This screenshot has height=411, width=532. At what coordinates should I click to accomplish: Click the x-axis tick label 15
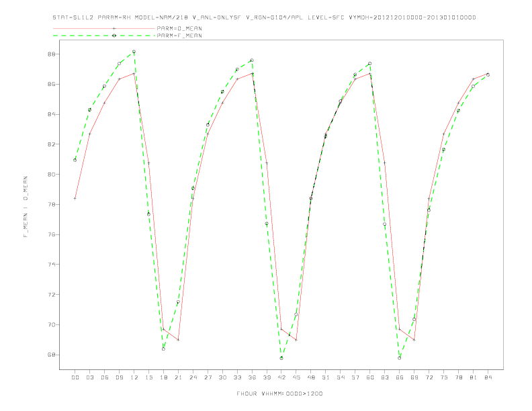tap(148, 377)
